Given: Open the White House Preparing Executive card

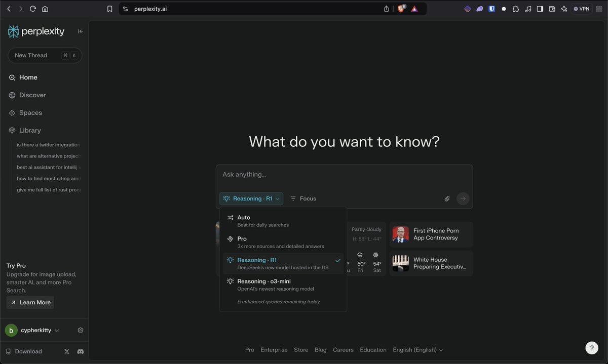Looking at the screenshot, I should click(x=431, y=263).
